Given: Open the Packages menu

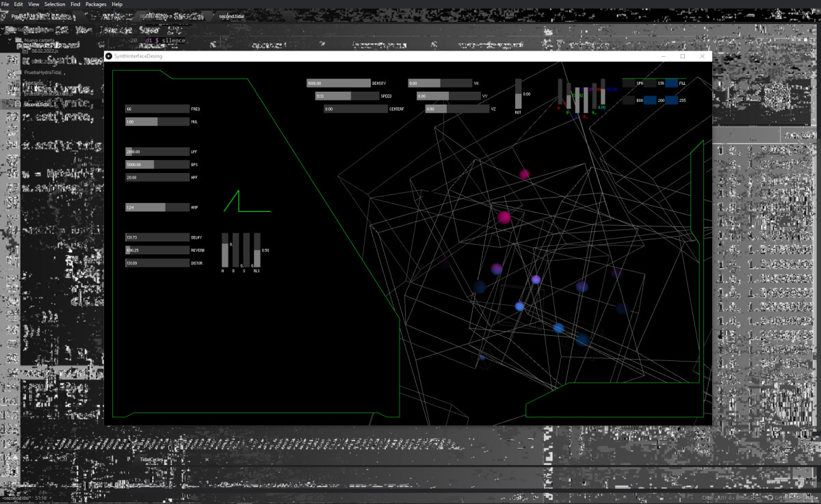Looking at the screenshot, I should click(95, 3).
